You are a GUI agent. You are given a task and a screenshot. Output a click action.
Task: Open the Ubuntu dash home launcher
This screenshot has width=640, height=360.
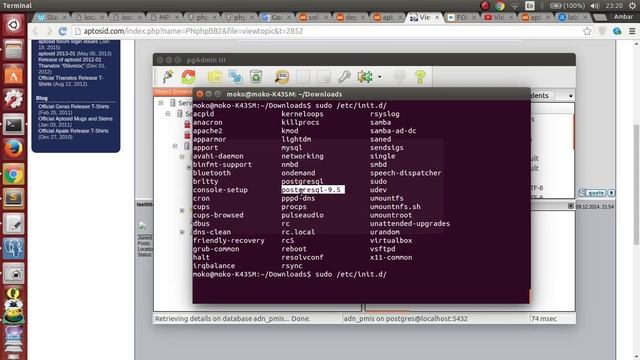click(x=13, y=25)
